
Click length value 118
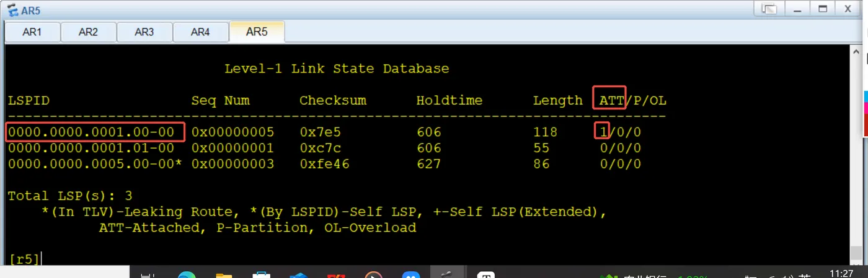pos(545,132)
